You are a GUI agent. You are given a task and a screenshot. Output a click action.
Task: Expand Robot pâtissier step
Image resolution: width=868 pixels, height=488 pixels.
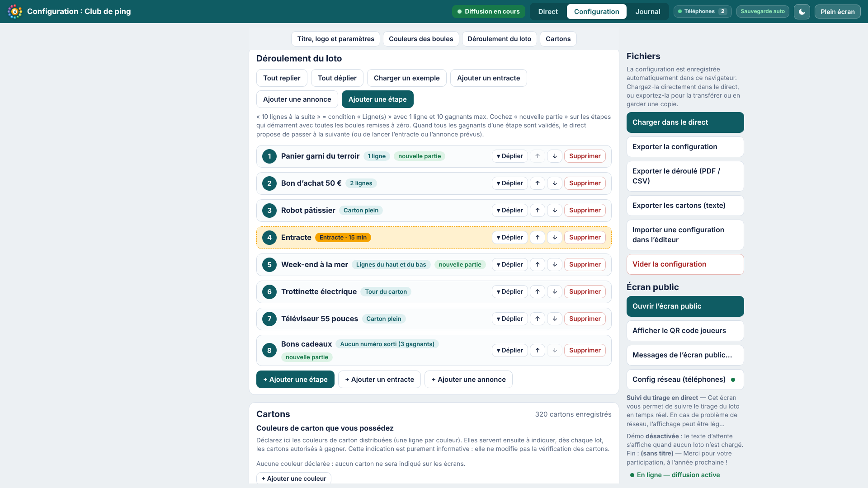click(509, 211)
